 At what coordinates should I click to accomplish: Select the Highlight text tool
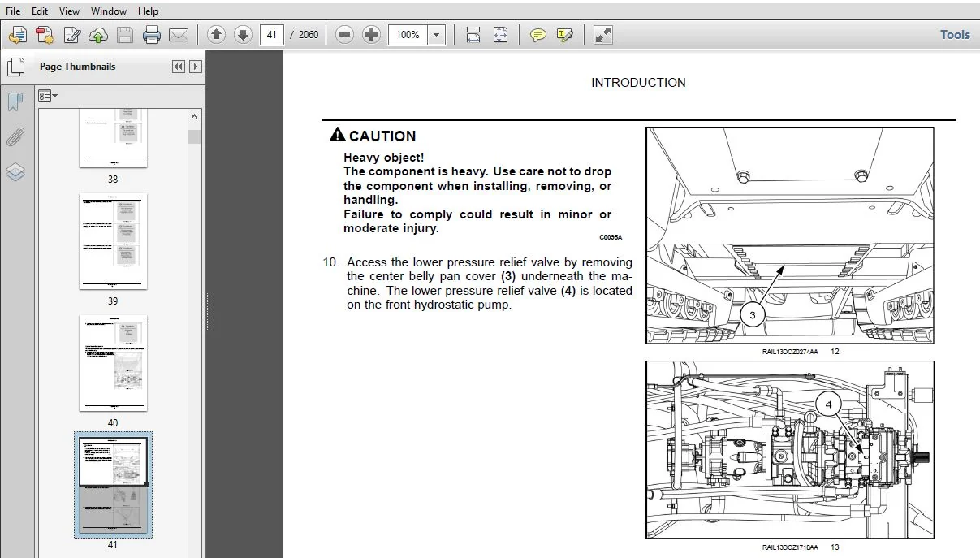tap(565, 35)
